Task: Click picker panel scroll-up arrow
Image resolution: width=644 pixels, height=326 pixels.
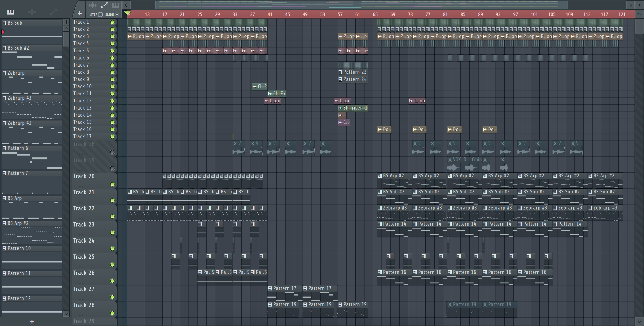Action: tap(66, 28)
